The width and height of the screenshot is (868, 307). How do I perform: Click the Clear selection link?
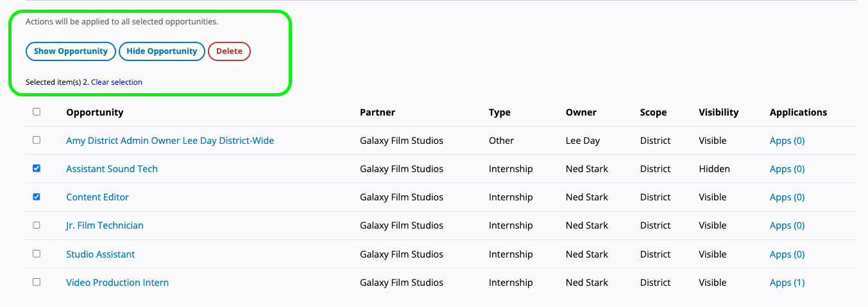click(117, 82)
